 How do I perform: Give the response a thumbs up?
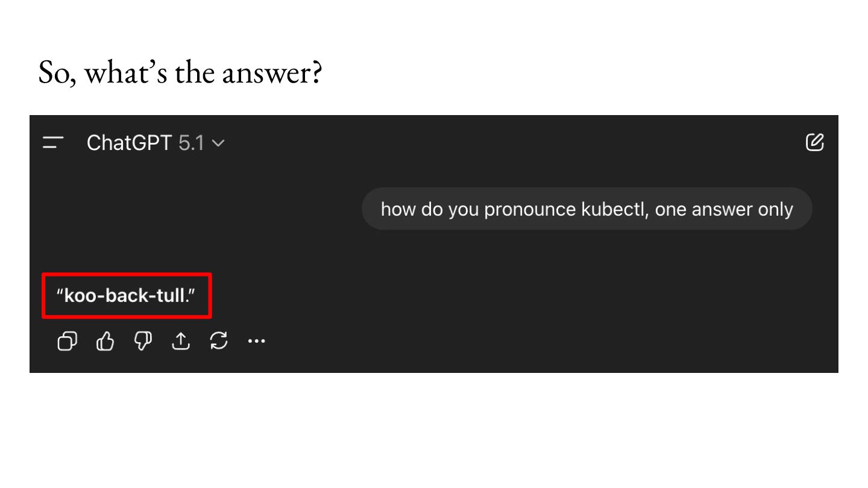105,342
